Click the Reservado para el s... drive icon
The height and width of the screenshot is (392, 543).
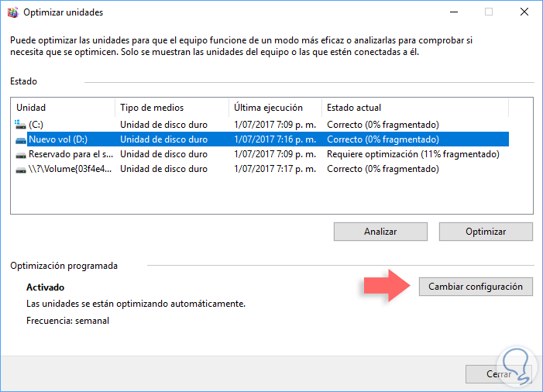[21, 154]
